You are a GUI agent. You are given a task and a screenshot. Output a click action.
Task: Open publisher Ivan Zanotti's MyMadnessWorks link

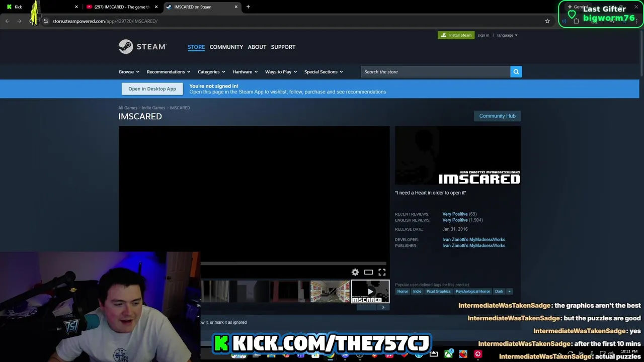coord(473,245)
